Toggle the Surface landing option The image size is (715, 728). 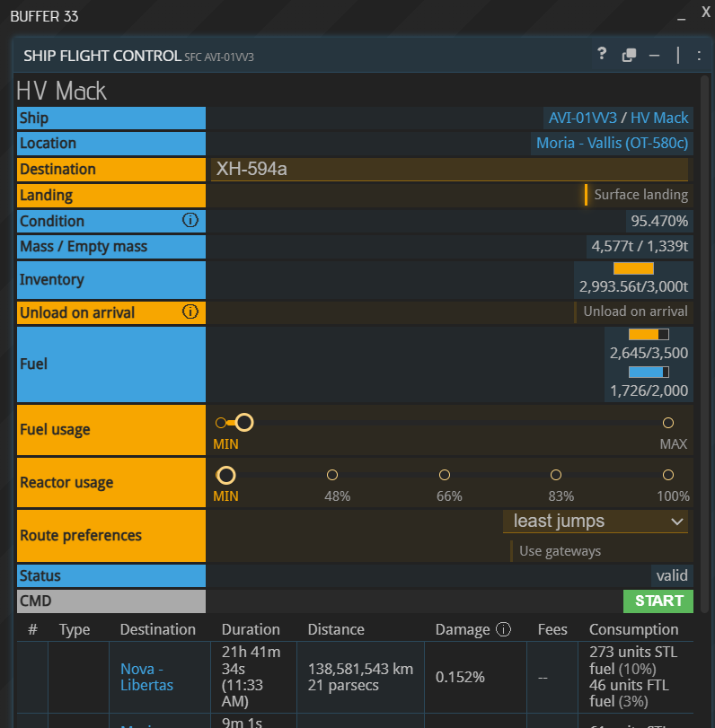pos(636,195)
